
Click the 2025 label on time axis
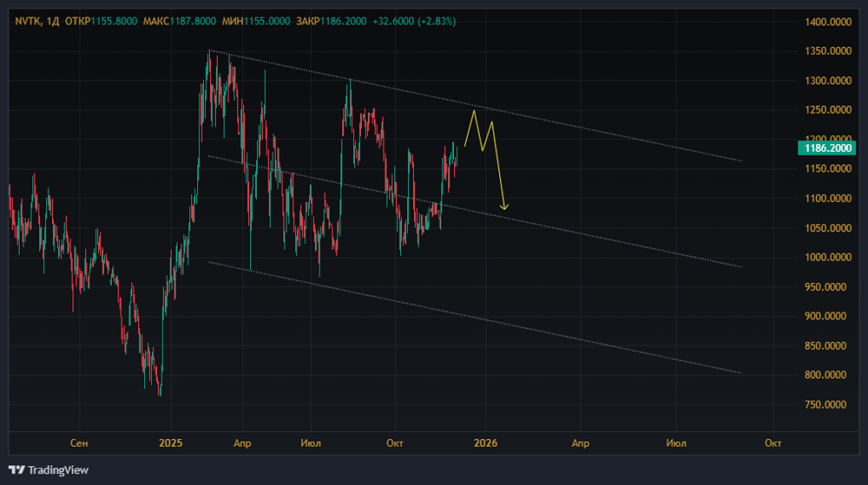point(171,443)
